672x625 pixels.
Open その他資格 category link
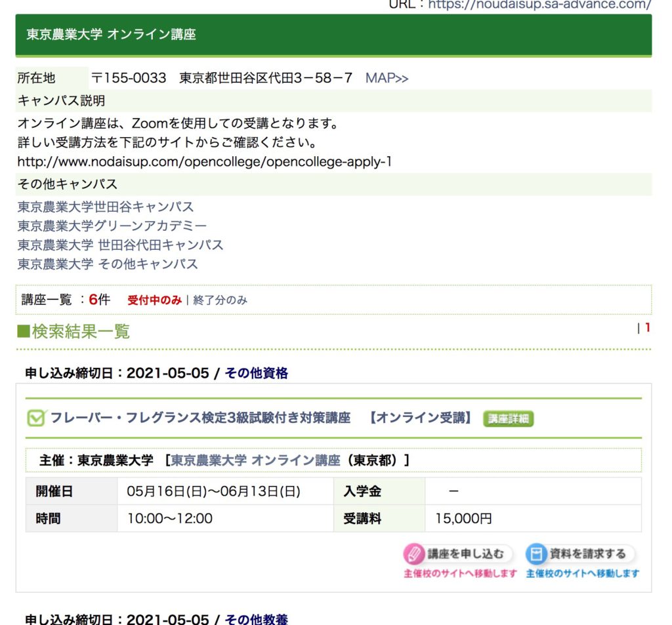(257, 373)
